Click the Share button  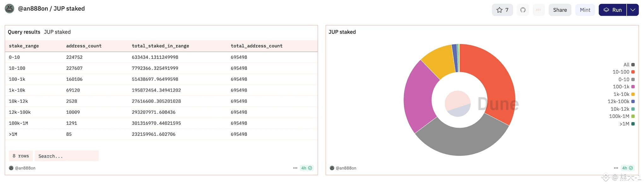coord(560,10)
